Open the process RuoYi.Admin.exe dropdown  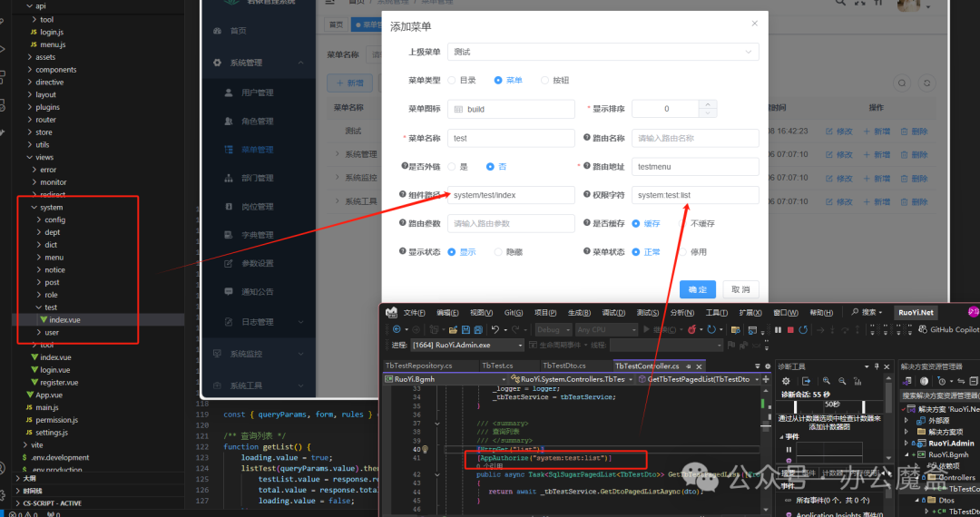[467, 345]
